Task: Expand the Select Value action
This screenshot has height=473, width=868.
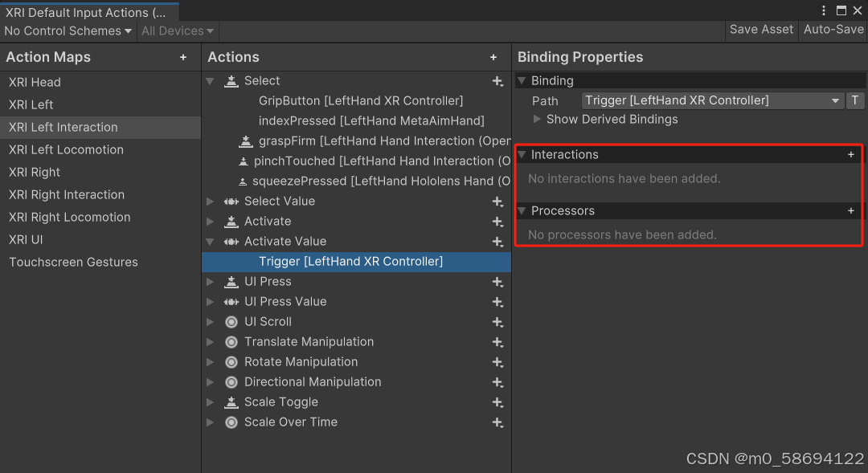Action: tap(211, 201)
